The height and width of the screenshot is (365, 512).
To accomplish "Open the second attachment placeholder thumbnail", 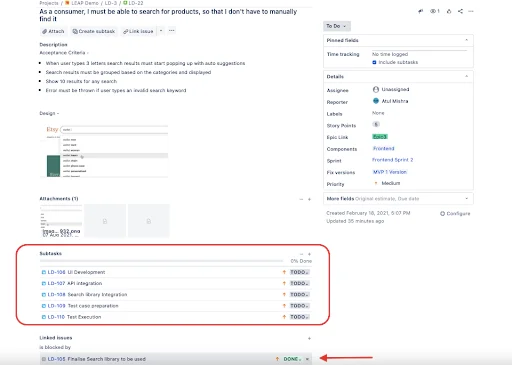I will point(105,221).
